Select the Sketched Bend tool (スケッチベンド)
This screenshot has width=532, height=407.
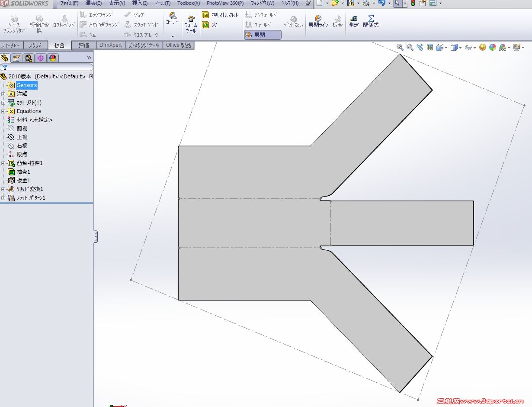[141, 25]
